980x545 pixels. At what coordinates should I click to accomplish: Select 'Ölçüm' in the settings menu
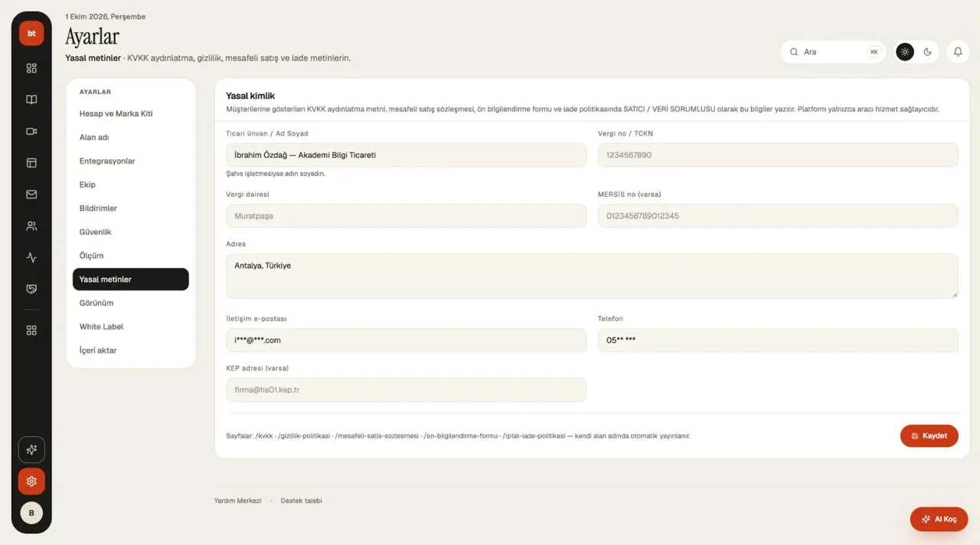coord(131,256)
